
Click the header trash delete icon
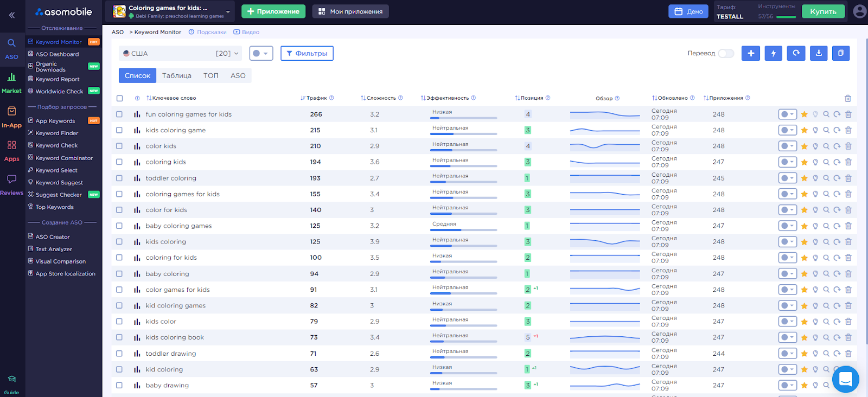tap(848, 98)
